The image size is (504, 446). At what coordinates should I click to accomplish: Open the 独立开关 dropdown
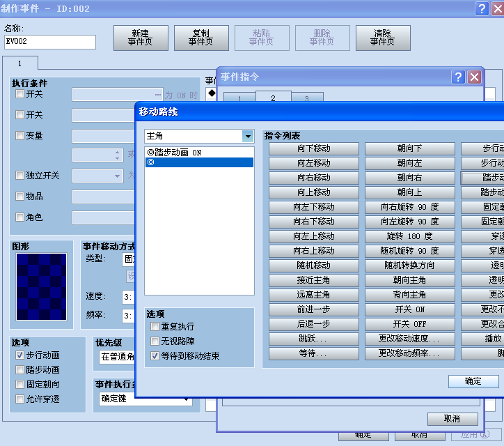point(117,176)
